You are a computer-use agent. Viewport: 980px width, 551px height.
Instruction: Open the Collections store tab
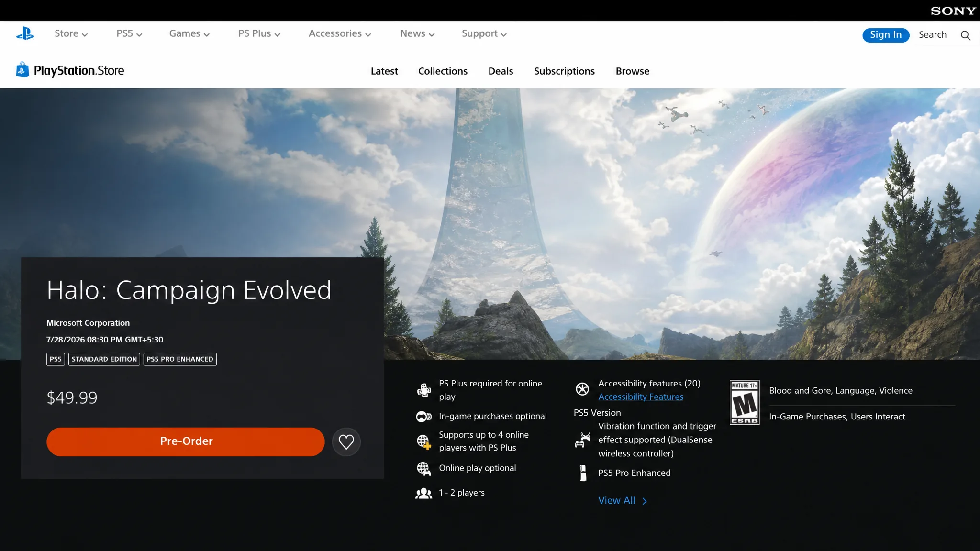[x=443, y=71]
